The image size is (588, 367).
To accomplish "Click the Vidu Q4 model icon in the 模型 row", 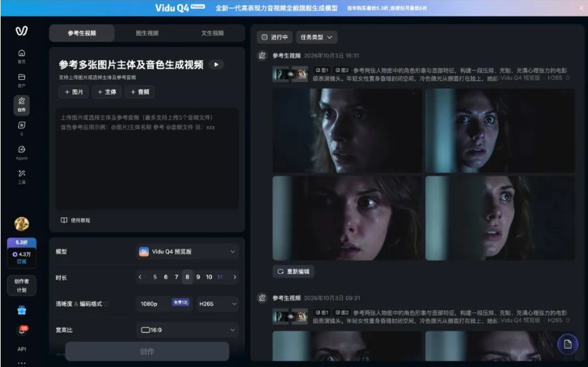I will pos(144,251).
